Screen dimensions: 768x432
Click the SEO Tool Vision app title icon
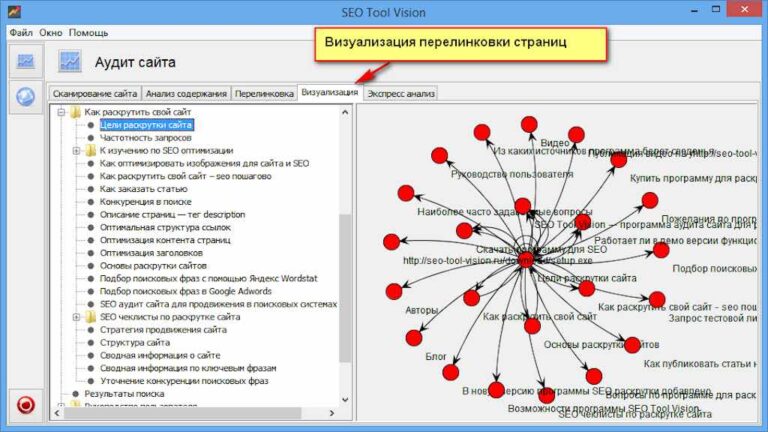tap(14, 11)
